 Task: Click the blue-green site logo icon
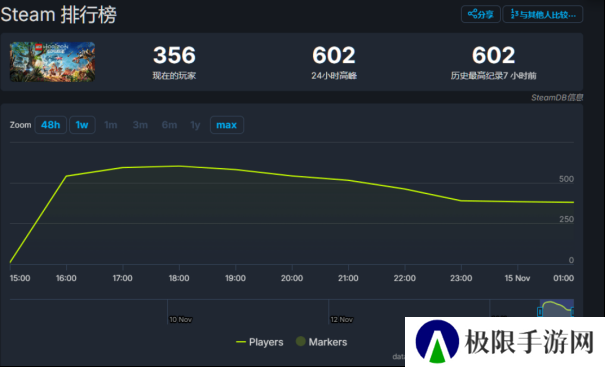(x=437, y=342)
